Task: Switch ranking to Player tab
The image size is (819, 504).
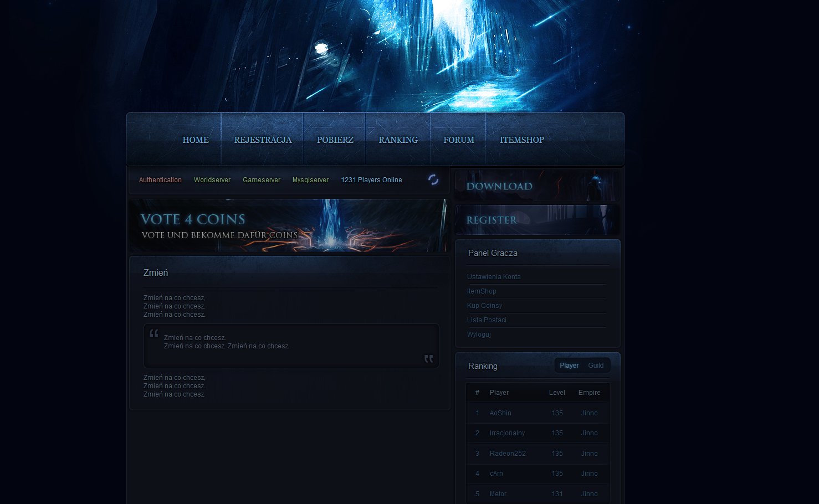Action: click(569, 366)
